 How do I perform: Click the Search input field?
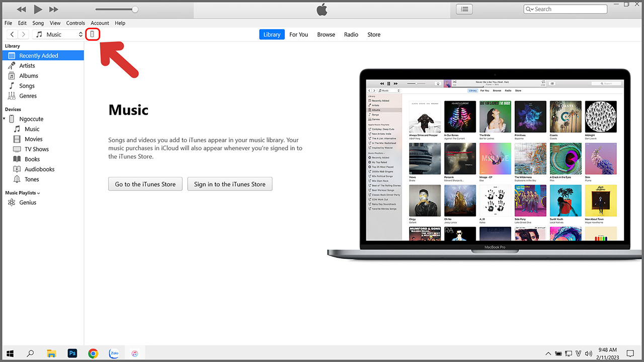[x=569, y=9]
